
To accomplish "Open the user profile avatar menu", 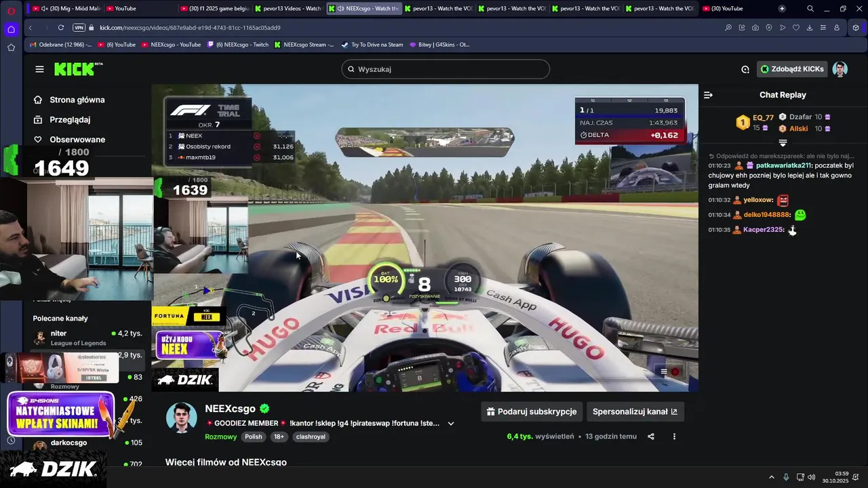I will point(840,69).
